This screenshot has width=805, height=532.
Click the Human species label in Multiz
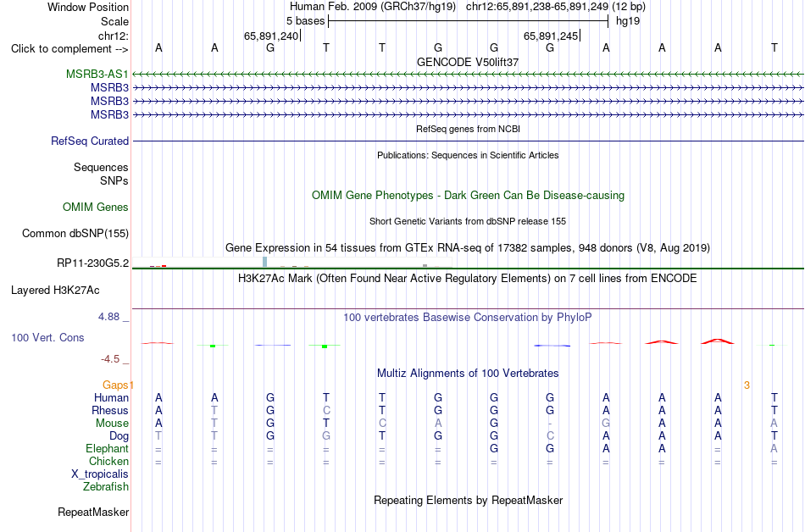coord(111,397)
